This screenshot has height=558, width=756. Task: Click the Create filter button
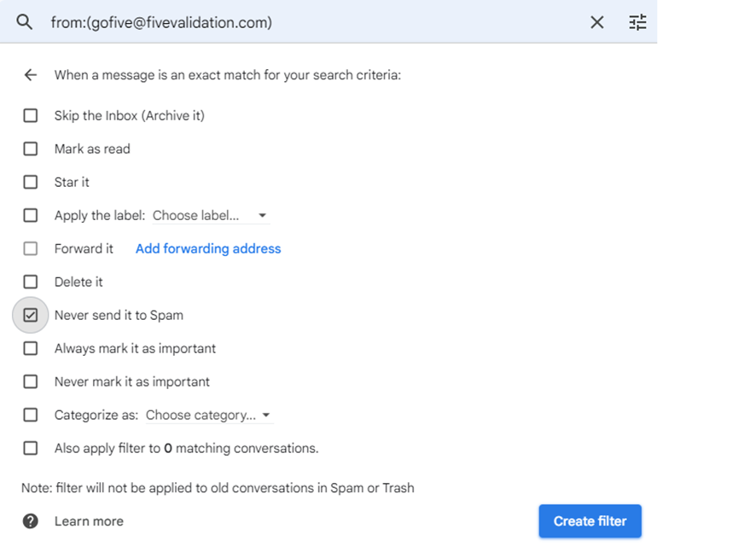(590, 520)
